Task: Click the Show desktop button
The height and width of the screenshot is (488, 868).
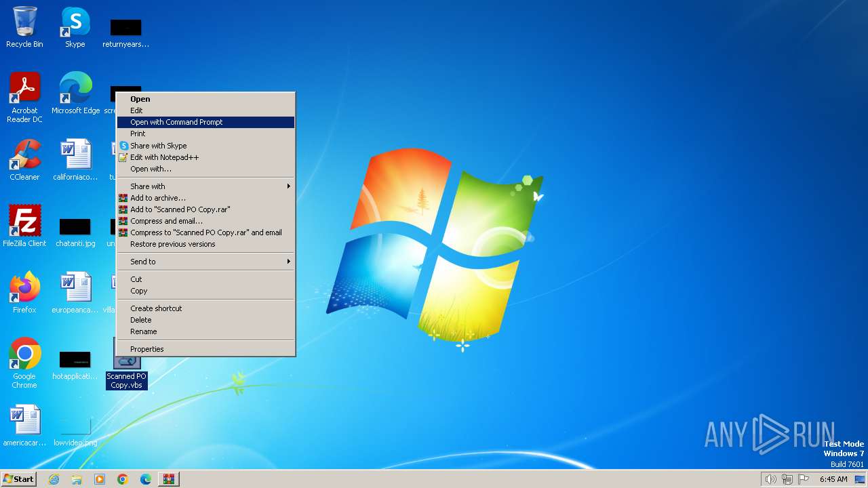Action: coord(860,479)
